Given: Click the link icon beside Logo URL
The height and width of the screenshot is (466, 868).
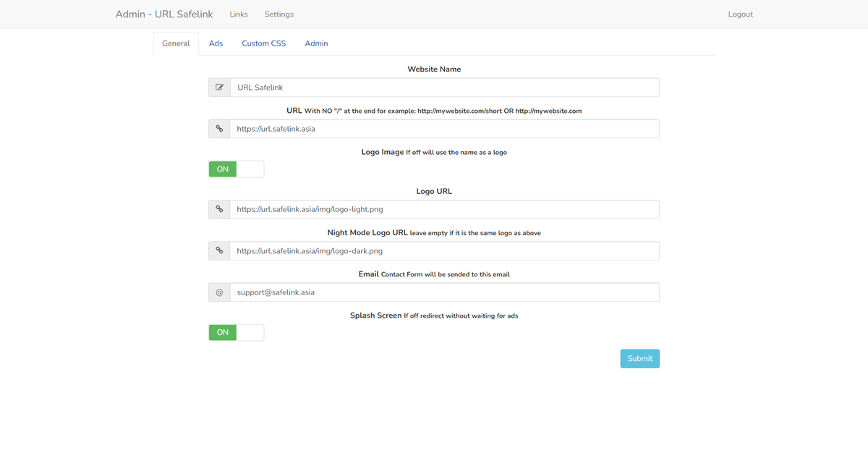Looking at the screenshot, I should [219, 209].
